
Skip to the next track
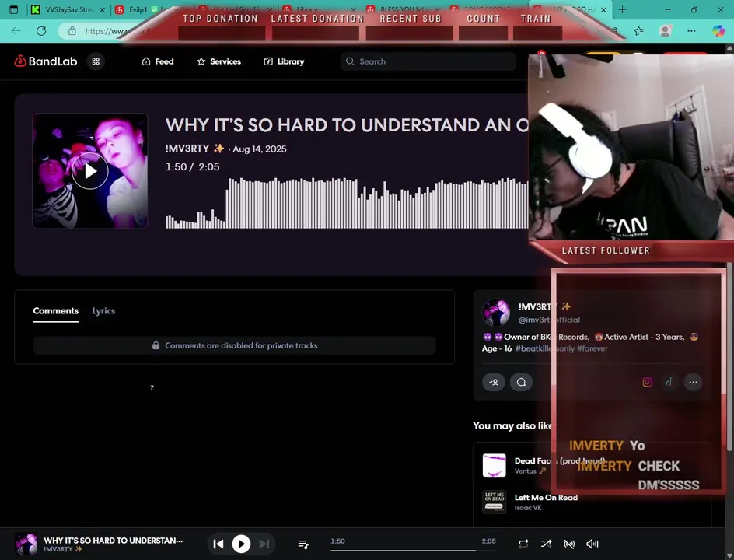(264, 544)
